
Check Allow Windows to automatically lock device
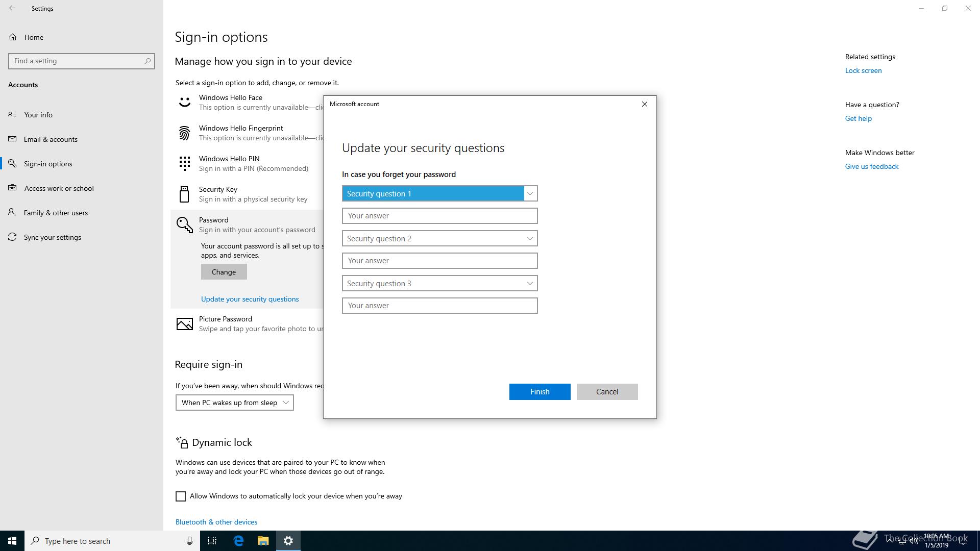coord(181,496)
